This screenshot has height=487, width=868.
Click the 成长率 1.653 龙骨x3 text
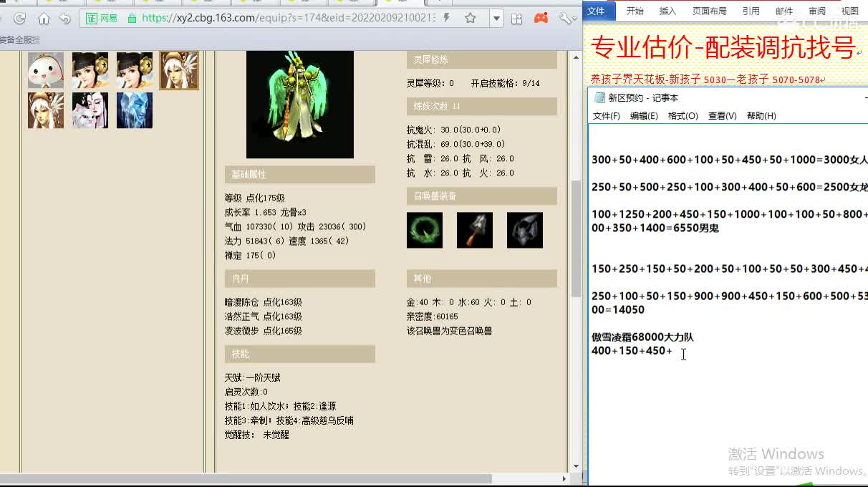(266, 213)
